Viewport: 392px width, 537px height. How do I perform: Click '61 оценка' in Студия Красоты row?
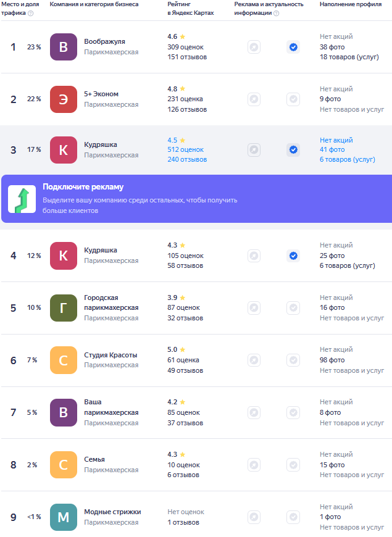pyautogui.click(x=183, y=360)
